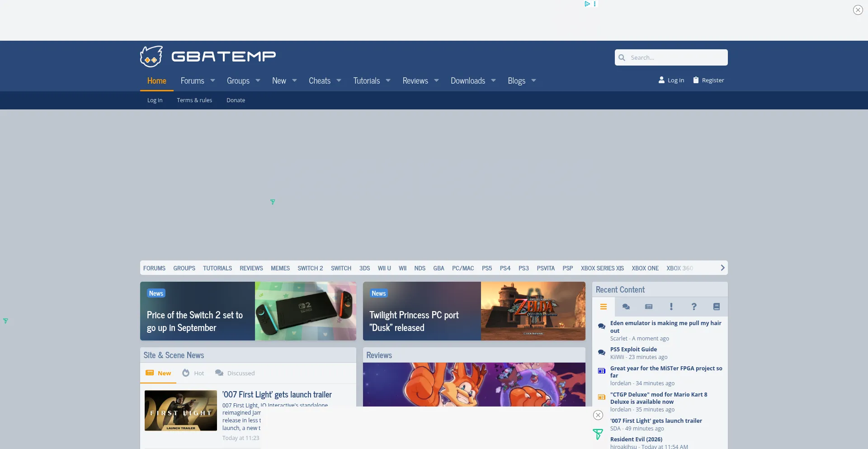
Task: Expand the Groups dropdown arrow
Action: (258, 80)
